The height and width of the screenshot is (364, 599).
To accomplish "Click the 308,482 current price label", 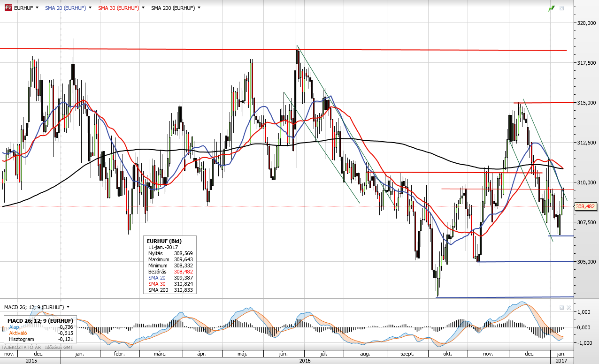I will 585,206.
